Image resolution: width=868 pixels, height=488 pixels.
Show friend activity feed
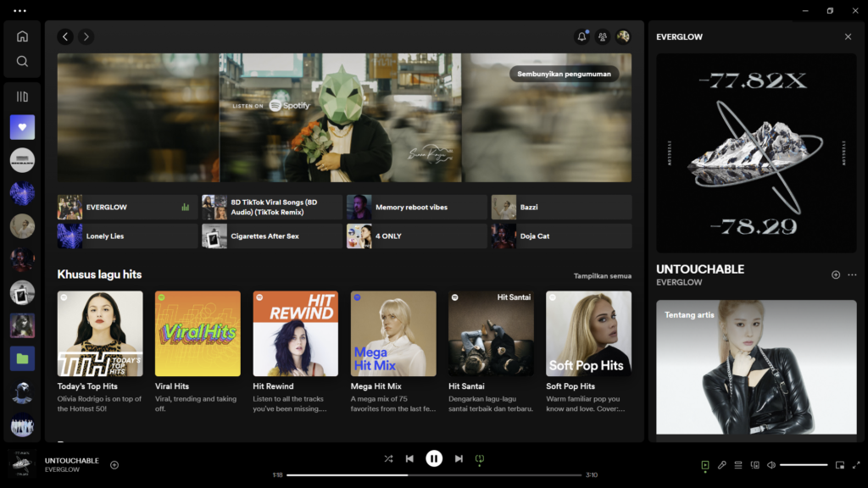(x=603, y=36)
